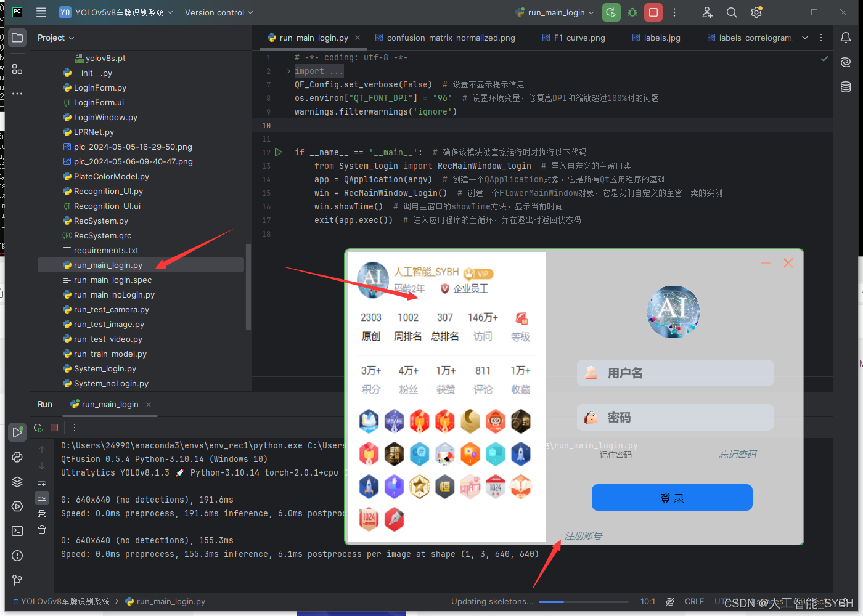Screen dimensions: 863x616
Task: Open the Python Console layers icon
Action: (17, 482)
